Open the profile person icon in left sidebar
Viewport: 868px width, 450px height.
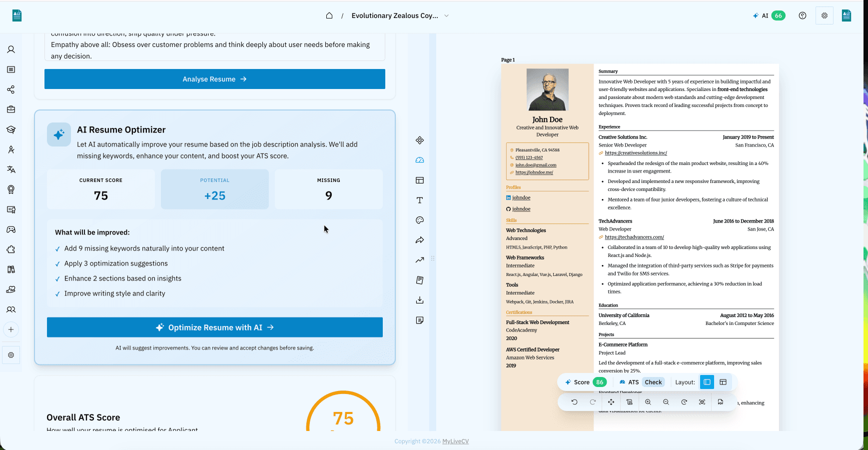[x=11, y=49]
